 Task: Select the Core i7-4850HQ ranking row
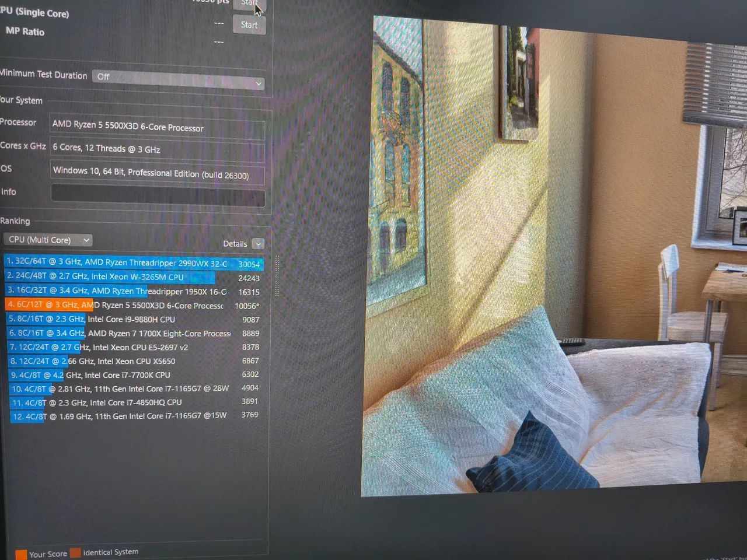coord(137,402)
